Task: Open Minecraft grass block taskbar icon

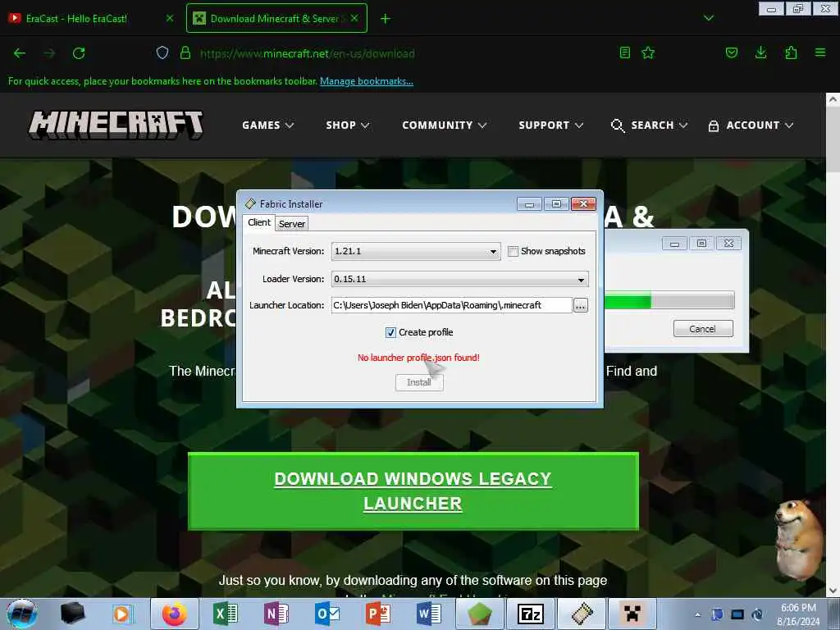Action: point(479,614)
